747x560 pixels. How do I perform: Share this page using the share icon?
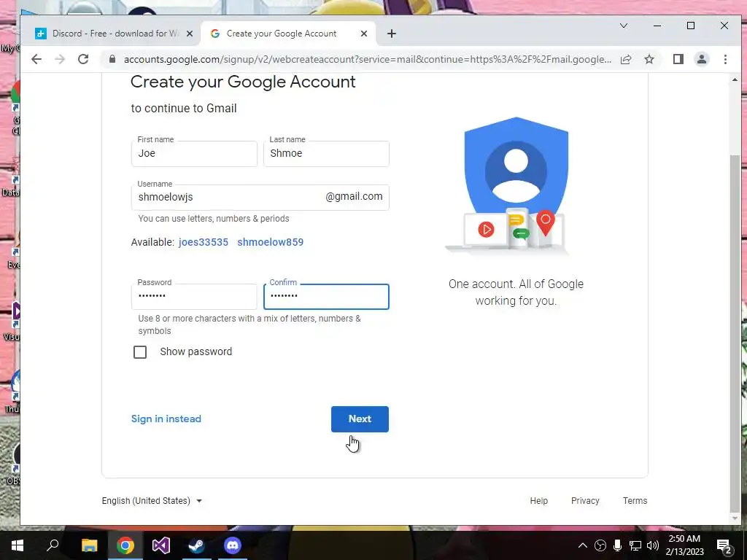click(625, 59)
